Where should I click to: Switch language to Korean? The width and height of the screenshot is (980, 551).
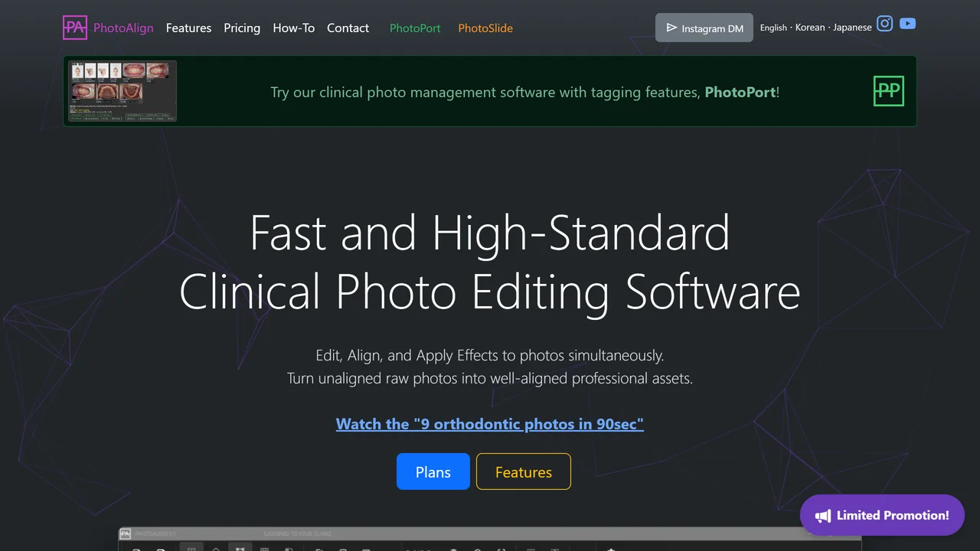[810, 28]
